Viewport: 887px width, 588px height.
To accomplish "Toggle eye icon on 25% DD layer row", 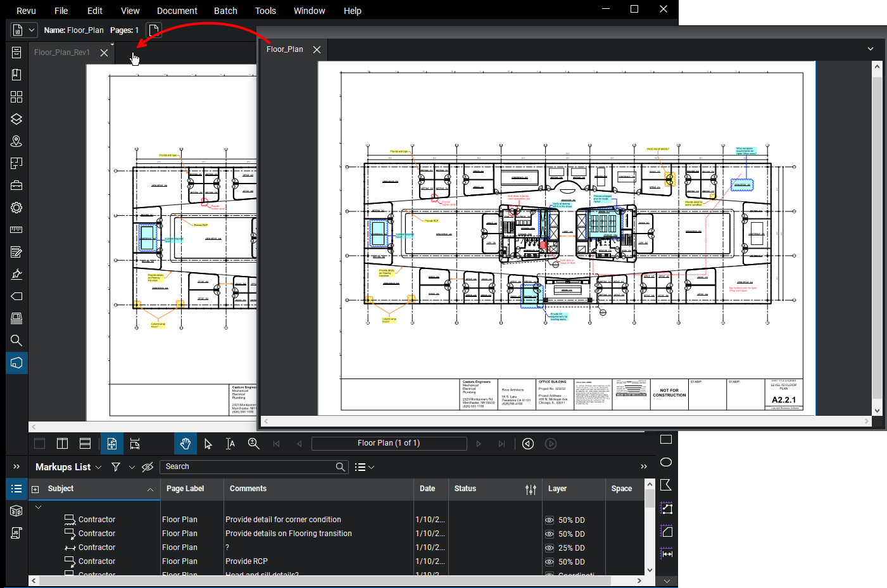I will point(549,548).
